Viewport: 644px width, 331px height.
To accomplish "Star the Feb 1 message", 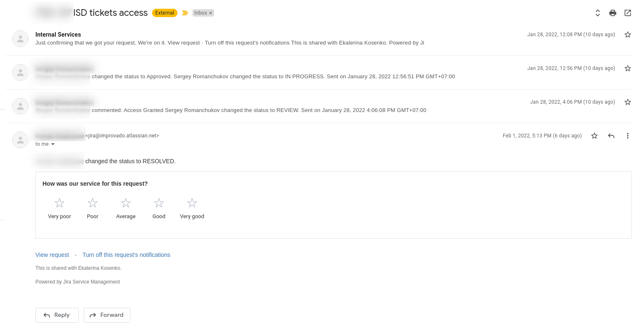I will click(594, 135).
